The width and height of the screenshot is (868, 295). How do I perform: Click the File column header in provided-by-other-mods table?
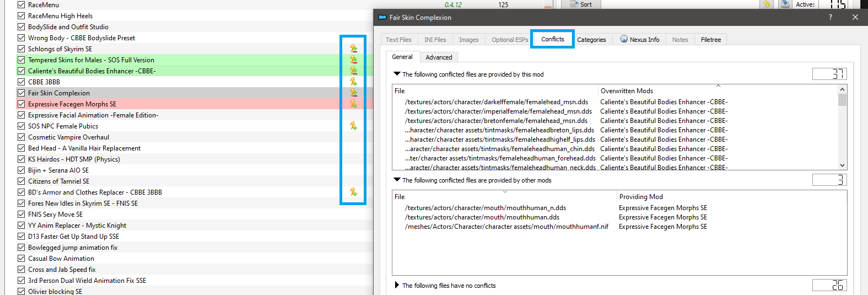click(x=504, y=197)
